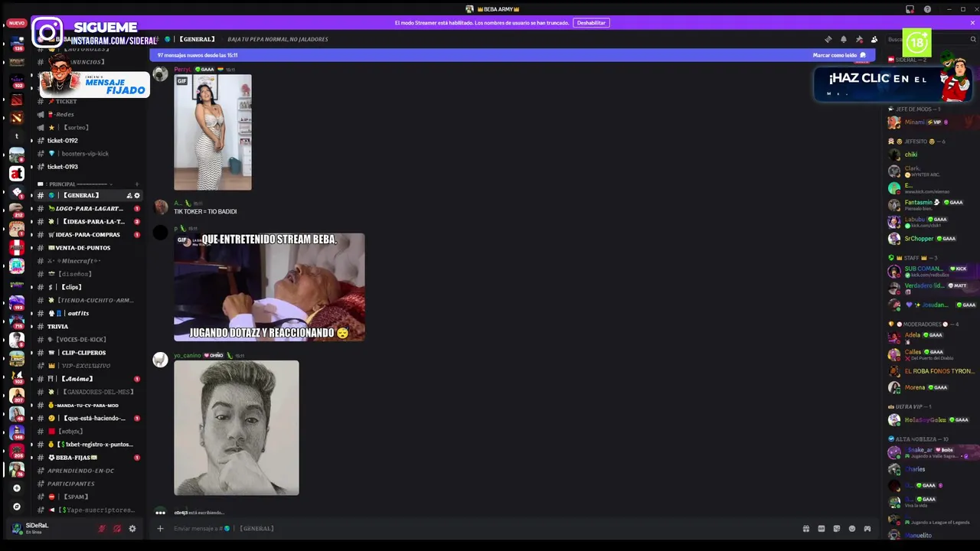Select member Minami in member list
Image resolution: width=980 pixels, height=551 pixels.
930,122
